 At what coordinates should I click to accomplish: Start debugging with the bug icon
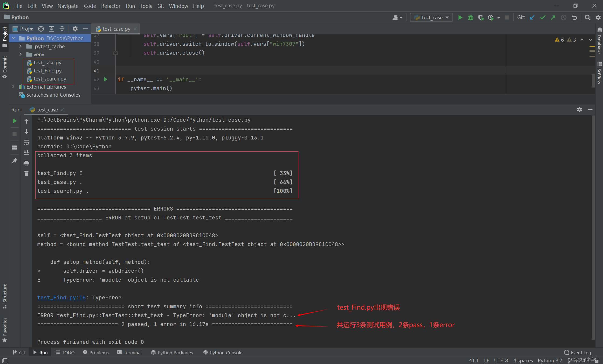pos(470,17)
